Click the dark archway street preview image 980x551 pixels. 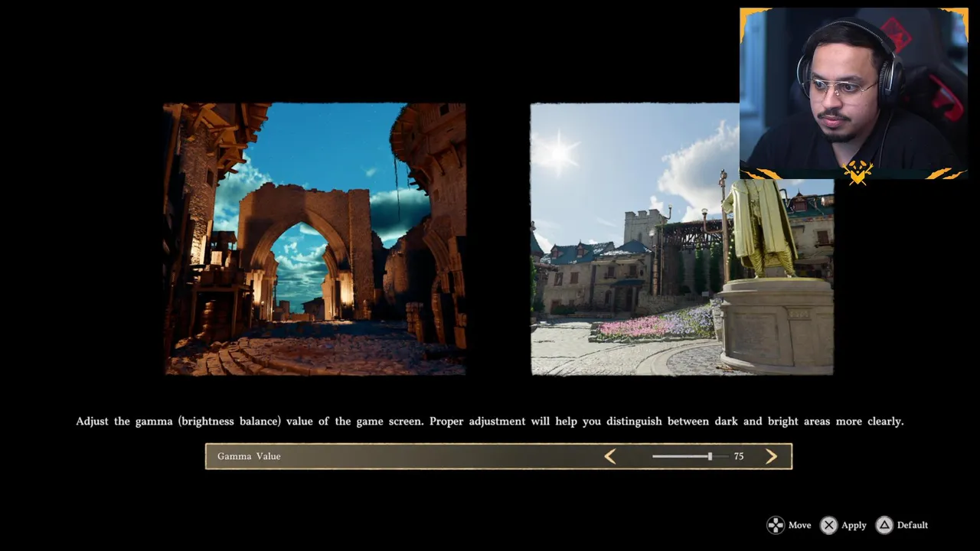315,239
